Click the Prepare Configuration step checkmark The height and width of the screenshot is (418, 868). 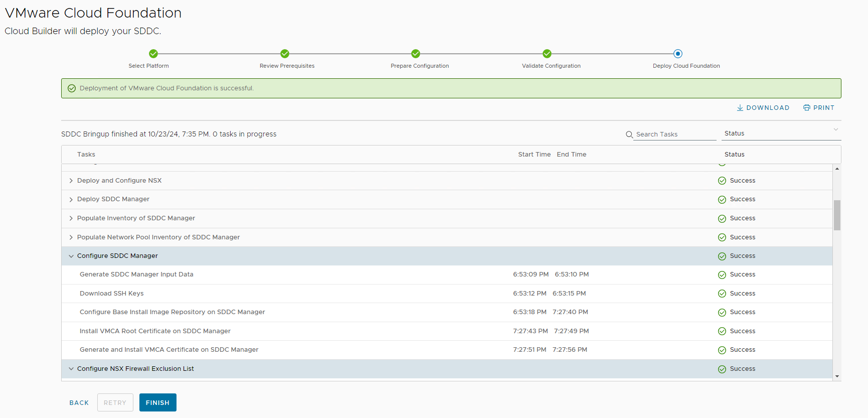click(x=416, y=54)
